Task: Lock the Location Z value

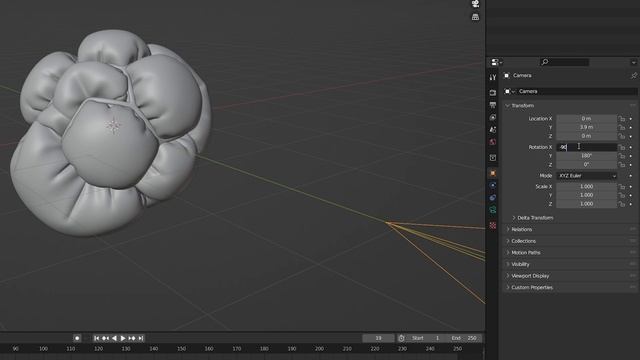Action: pos(622,136)
